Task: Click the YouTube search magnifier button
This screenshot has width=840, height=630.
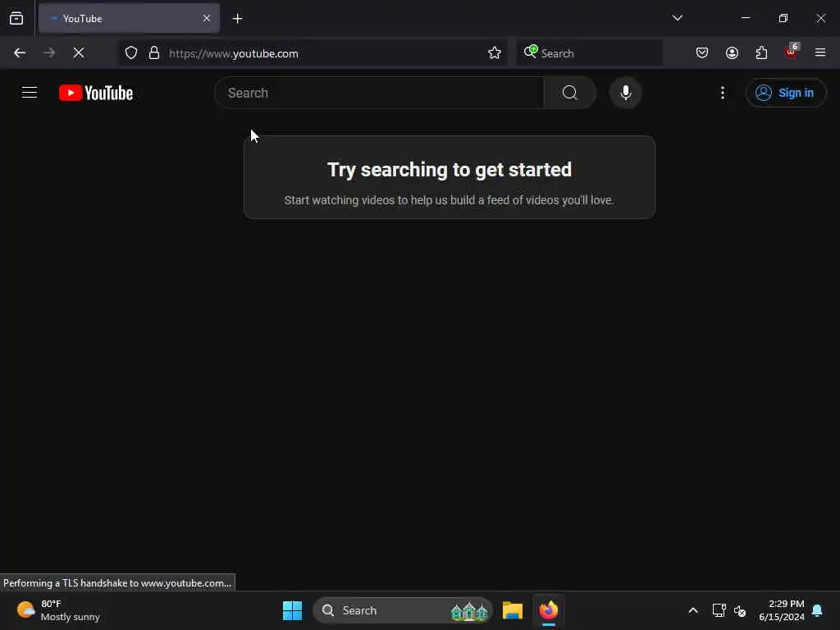Action: click(x=570, y=93)
